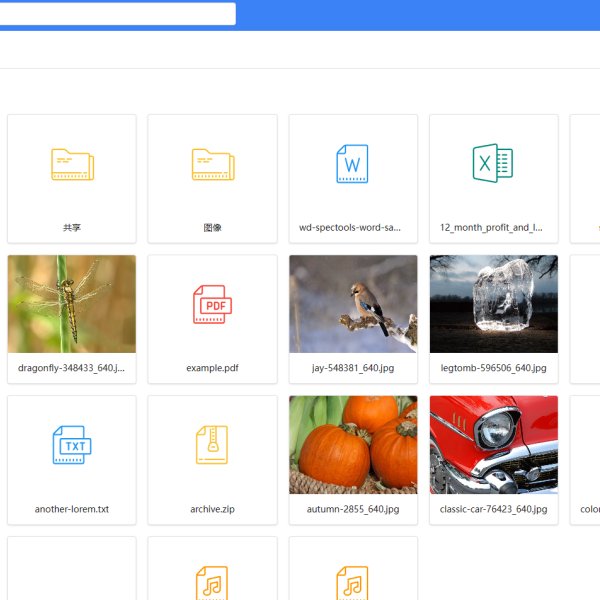Open the 图像 images folder icon
This screenshot has width=600, height=600.
[212, 164]
